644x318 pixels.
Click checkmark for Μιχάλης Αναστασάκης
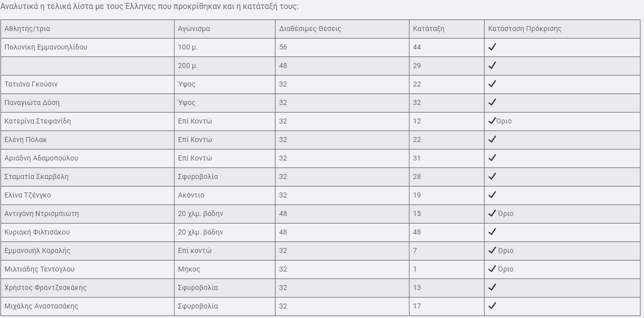492,306
